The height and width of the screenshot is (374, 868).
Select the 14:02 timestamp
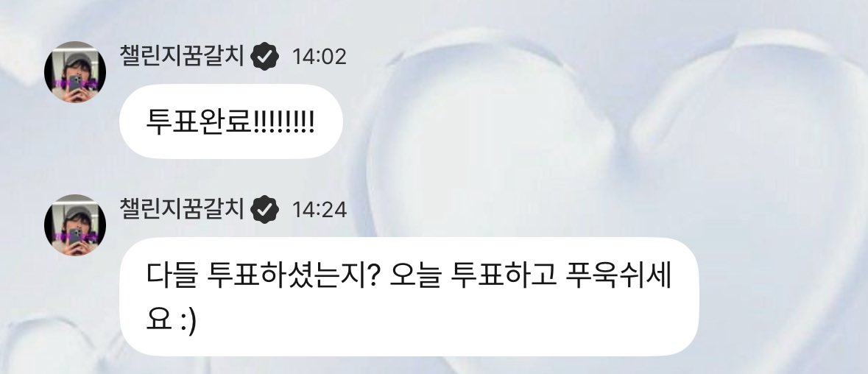pyautogui.click(x=319, y=57)
